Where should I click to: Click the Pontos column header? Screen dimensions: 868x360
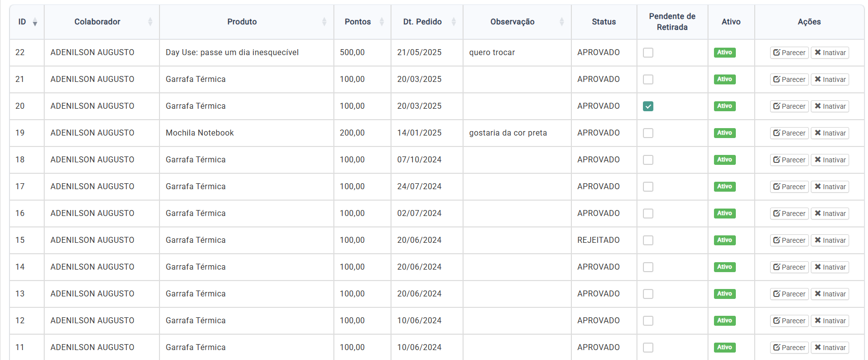point(357,22)
